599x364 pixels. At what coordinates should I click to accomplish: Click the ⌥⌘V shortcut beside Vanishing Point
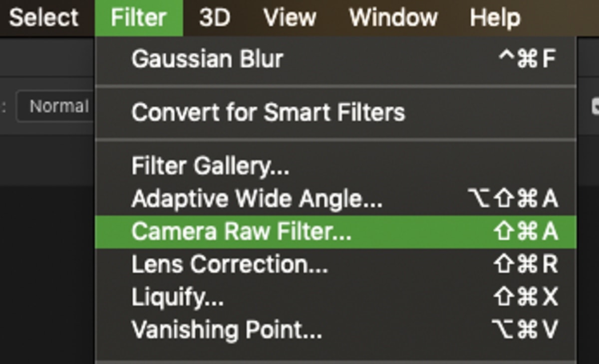525,330
